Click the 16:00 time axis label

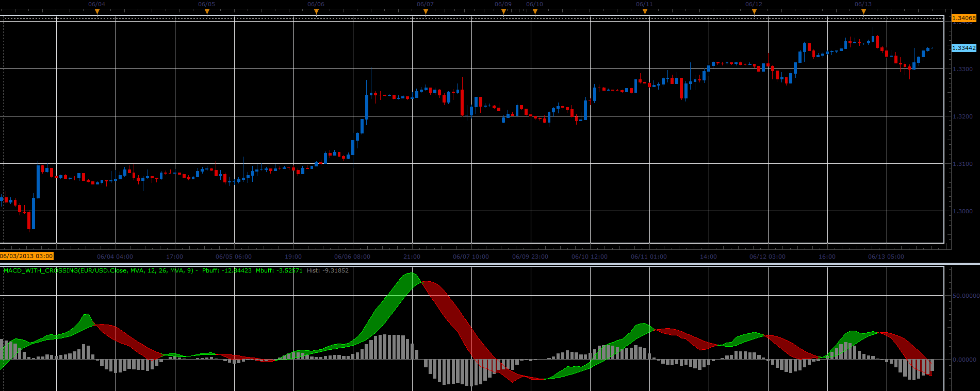[x=827, y=257]
